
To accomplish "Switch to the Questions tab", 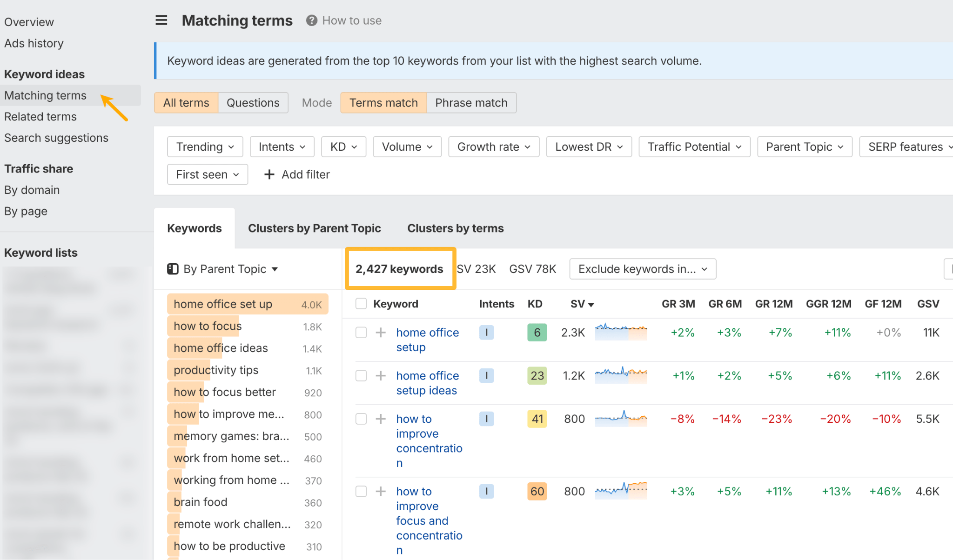I will pyautogui.click(x=253, y=102).
